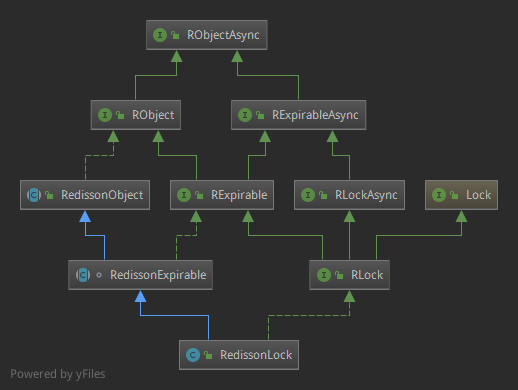This screenshot has width=518, height=390.
Task: Click the interface icon on RLockAsync node
Action: (308, 195)
